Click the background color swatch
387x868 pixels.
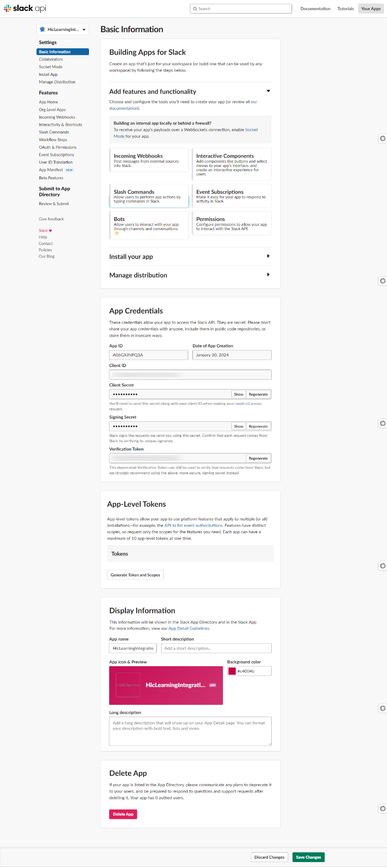click(x=232, y=671)
